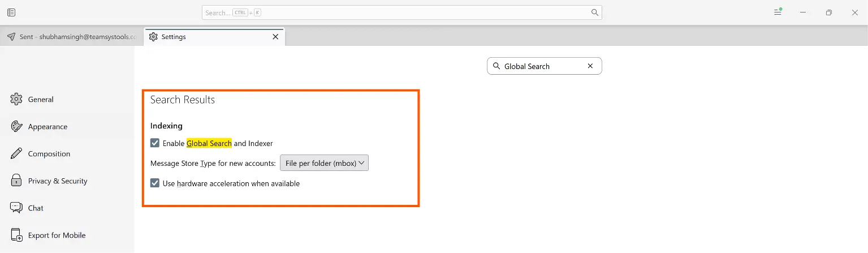868x253 pixels.
Task: Switch to the Sent mail tab
Action: [72, 37]
